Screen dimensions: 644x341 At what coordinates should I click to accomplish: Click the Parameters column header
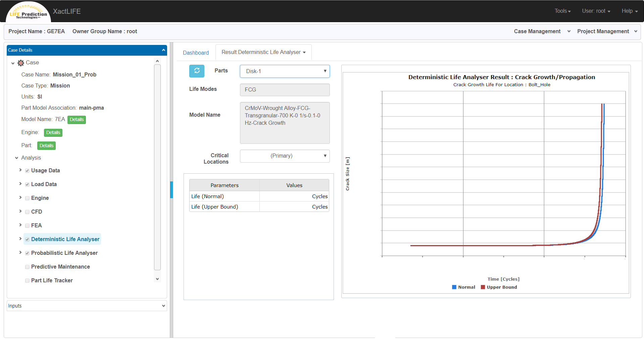pos(225,185)
